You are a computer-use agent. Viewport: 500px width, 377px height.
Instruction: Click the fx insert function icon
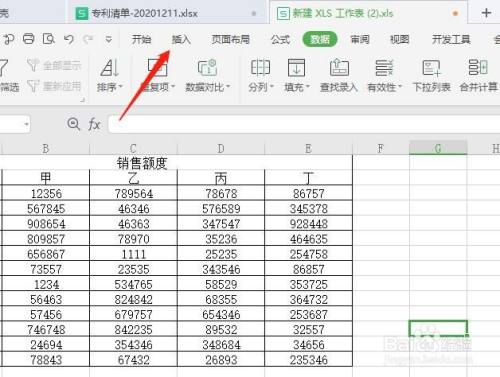click(94, 125)
